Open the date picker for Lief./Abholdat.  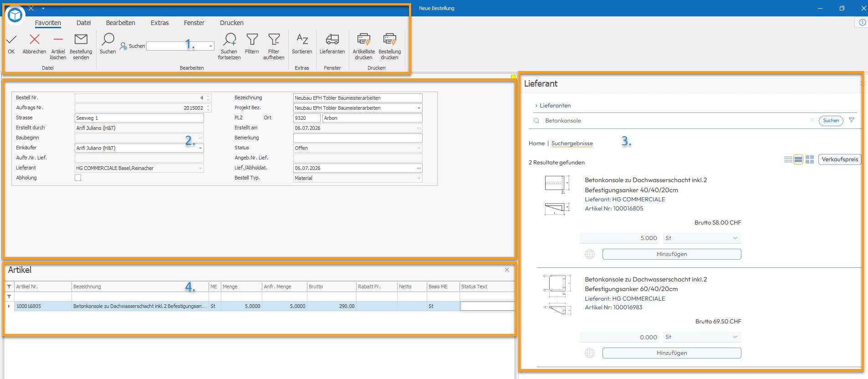pos(419,168)
